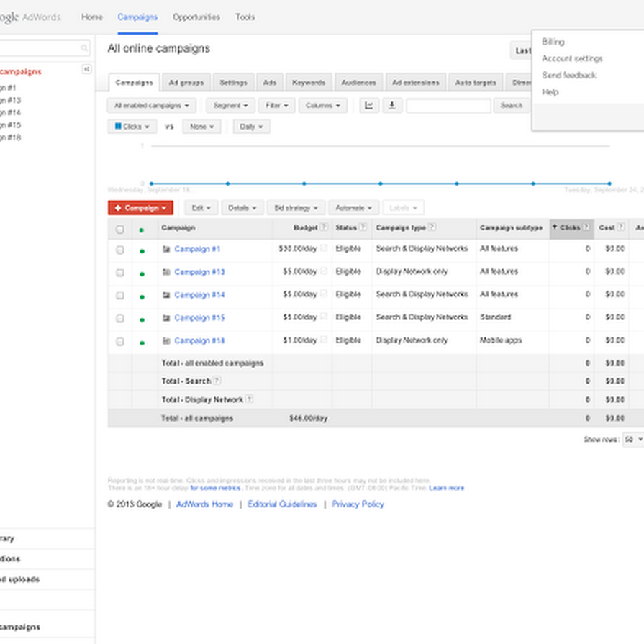Open the Filter dropdown
Viewport: 644px width, 644px height.
[277, 106]
